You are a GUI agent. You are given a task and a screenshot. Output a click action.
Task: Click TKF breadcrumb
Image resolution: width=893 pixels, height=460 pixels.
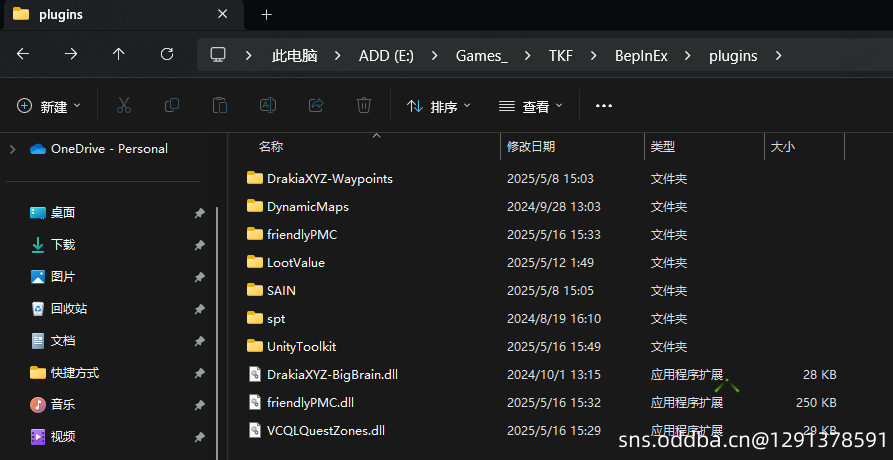tap(560, 56)
